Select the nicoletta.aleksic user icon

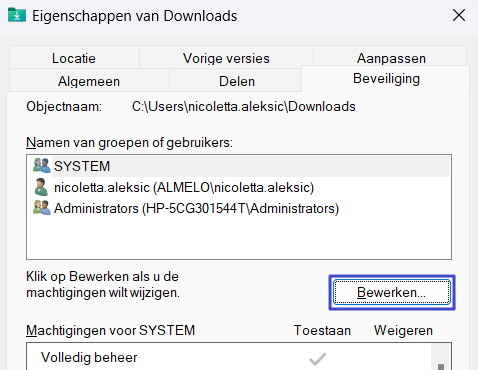(x=41, y=187)
